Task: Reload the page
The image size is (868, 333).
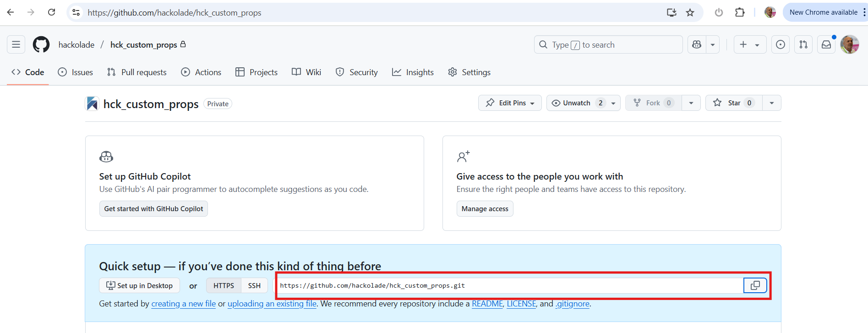Action: tap(51, 12)
